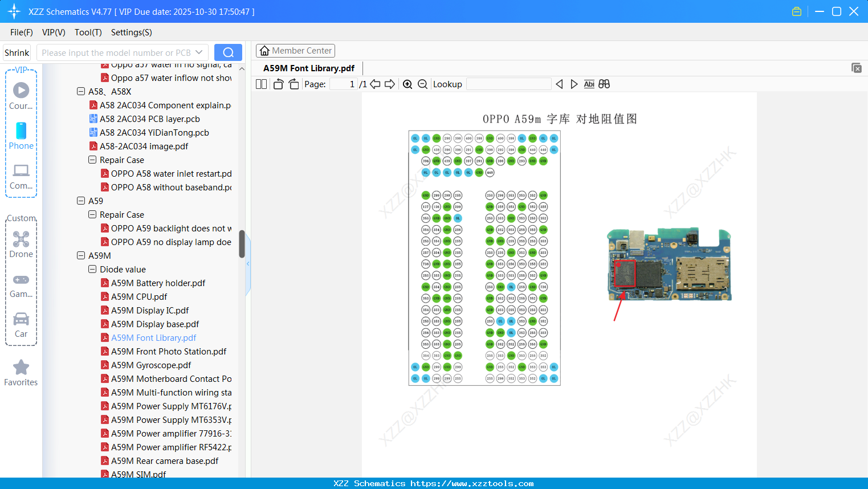Go to previous page arrow
The image size is (868, 489).
[375, 84]
